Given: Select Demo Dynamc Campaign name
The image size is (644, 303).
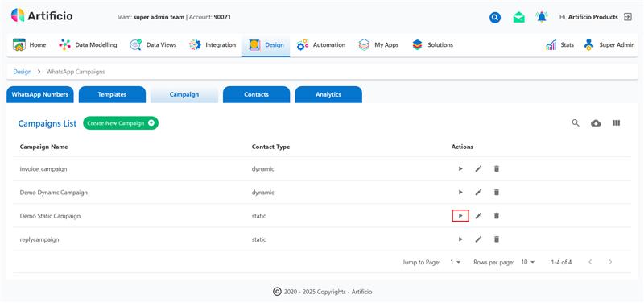Looking at the screenshot, I should coord(53,193).
